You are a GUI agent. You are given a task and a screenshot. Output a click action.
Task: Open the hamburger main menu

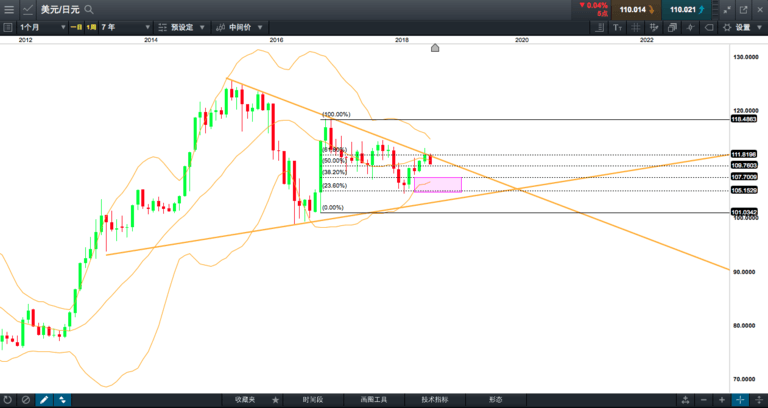9,9
